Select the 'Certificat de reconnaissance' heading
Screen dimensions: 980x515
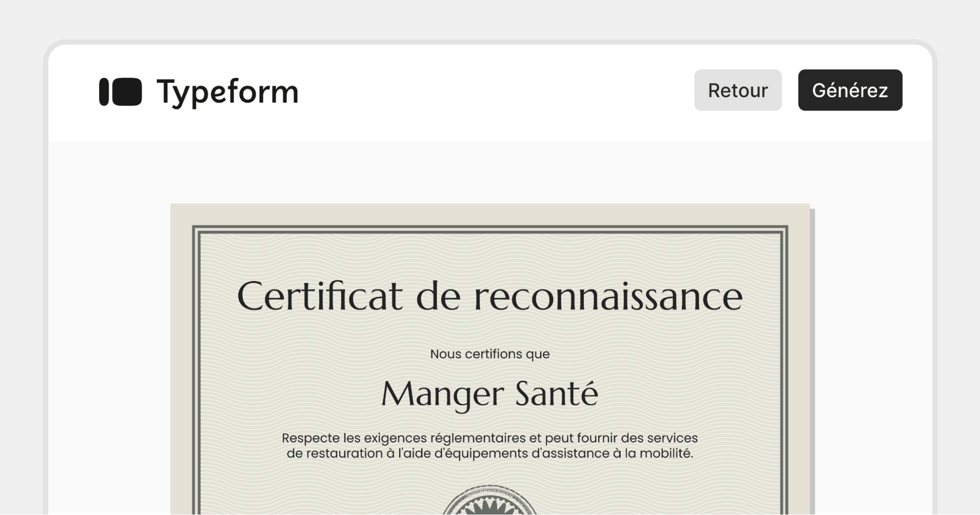pyautogui.click(x=490, y=296)
